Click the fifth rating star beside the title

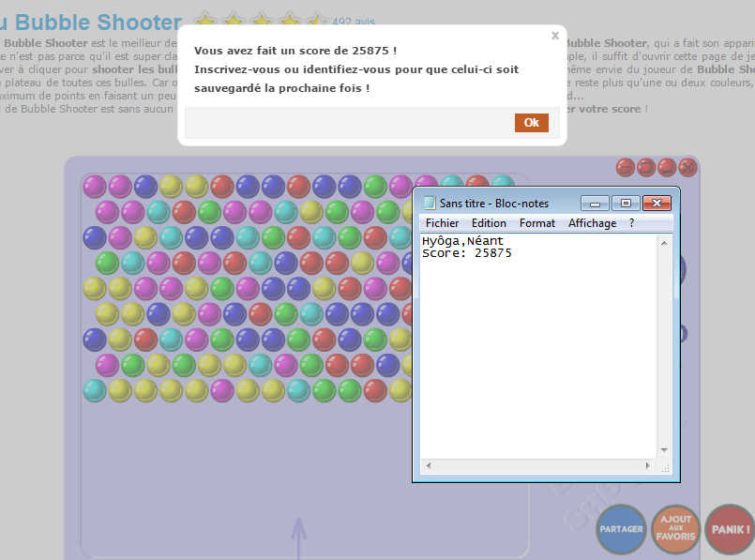316,22
